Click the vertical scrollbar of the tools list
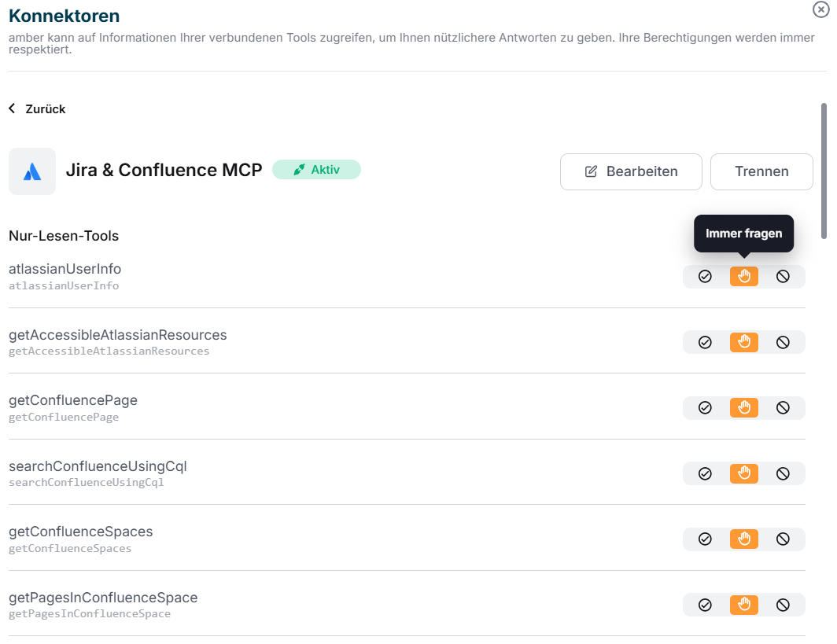The image size is (837, 644). (824, 171)
